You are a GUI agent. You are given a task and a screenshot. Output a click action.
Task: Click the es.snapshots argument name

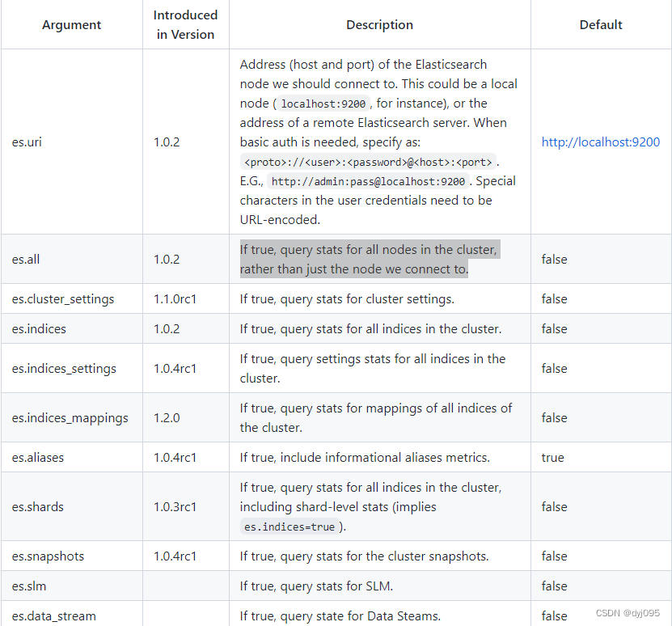(48, 556)
